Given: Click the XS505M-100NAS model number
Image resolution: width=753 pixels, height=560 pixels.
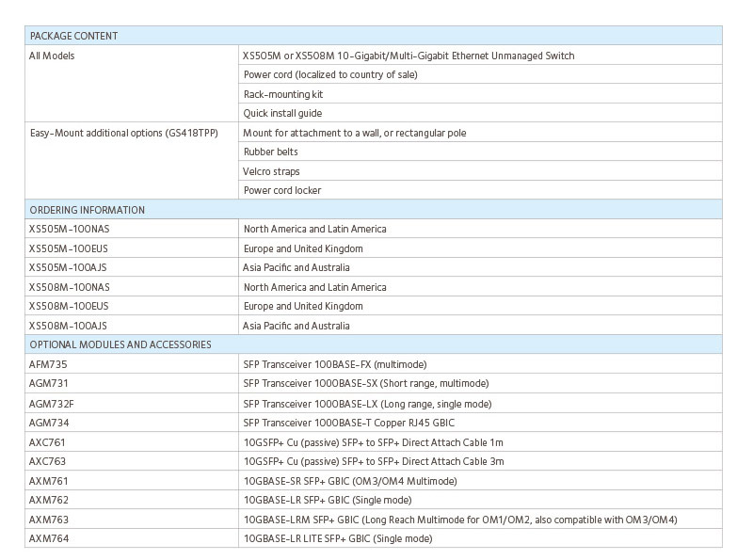Looking at the screenshot, I should (69, 229).
